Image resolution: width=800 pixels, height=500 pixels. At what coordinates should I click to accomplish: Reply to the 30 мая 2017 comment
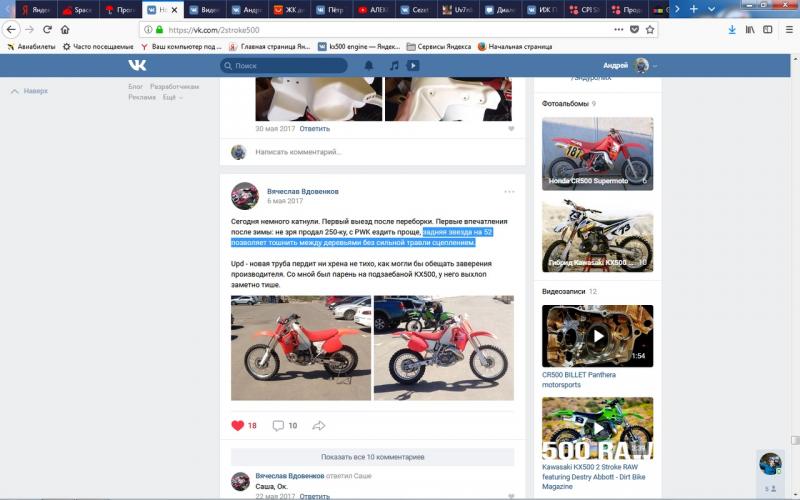click(x=314, y=129)
